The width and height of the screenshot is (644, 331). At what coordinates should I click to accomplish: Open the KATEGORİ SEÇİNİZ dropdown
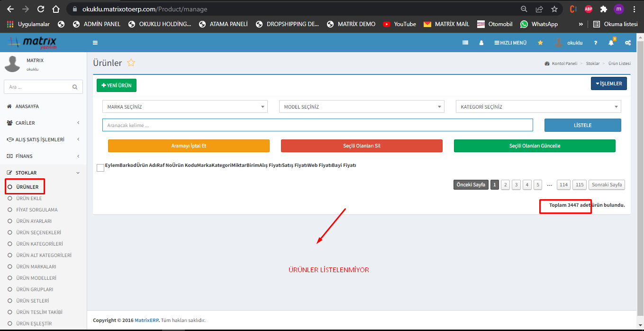point(538,107)
